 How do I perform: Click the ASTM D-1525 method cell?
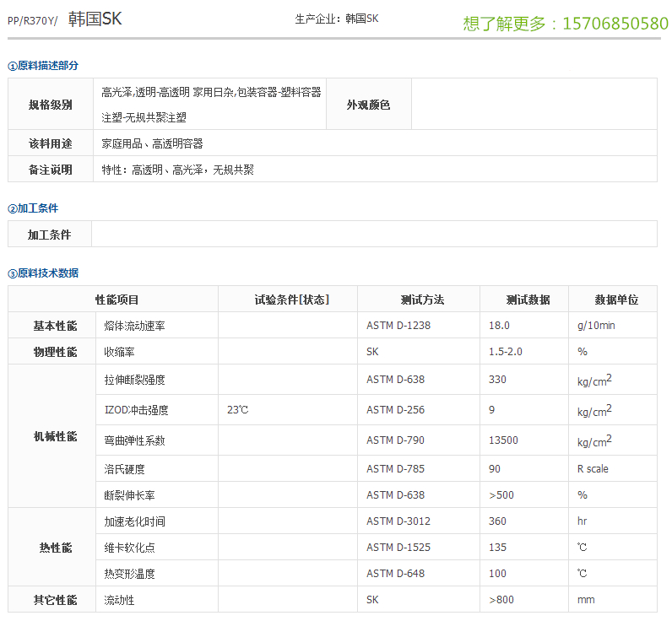coord(419,547)
